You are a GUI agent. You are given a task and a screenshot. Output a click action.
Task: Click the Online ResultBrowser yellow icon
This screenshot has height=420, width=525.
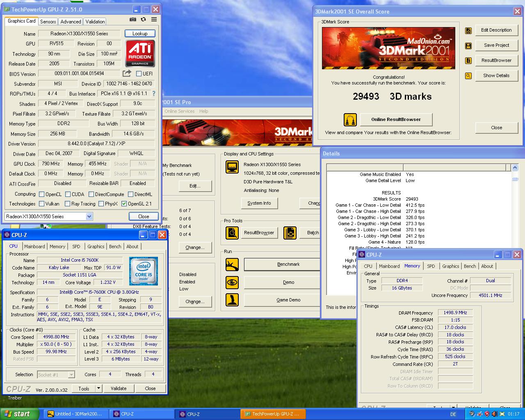[x=350, y=120]
